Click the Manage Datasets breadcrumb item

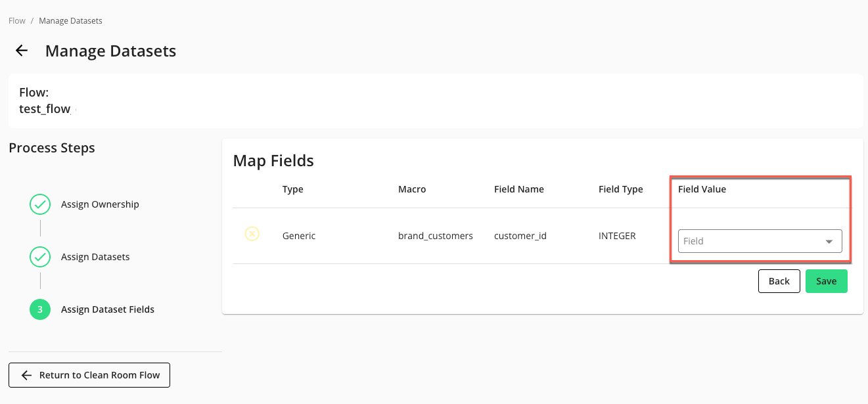pyautogui.click(x=70, y=20)
